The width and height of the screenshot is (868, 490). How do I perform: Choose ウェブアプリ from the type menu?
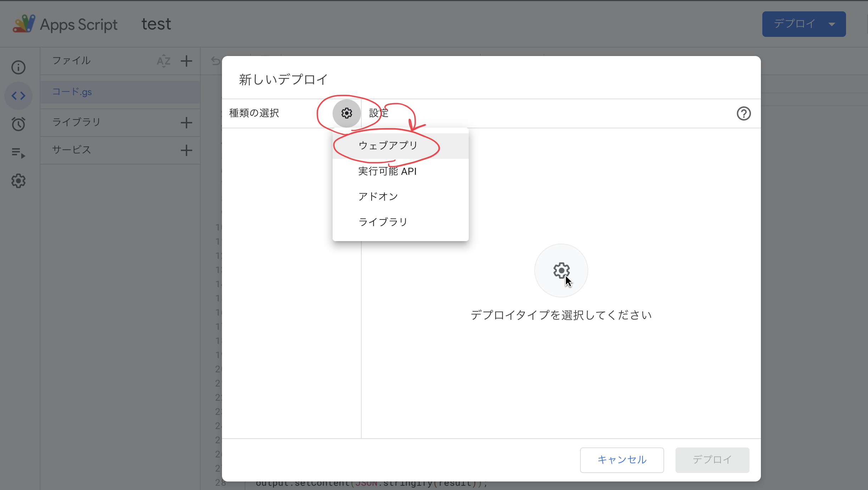[388, 146]
